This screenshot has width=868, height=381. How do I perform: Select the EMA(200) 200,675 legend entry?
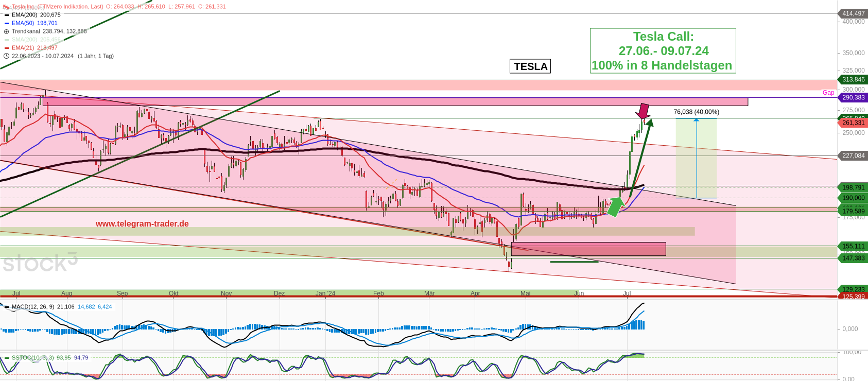click(36, 15)
